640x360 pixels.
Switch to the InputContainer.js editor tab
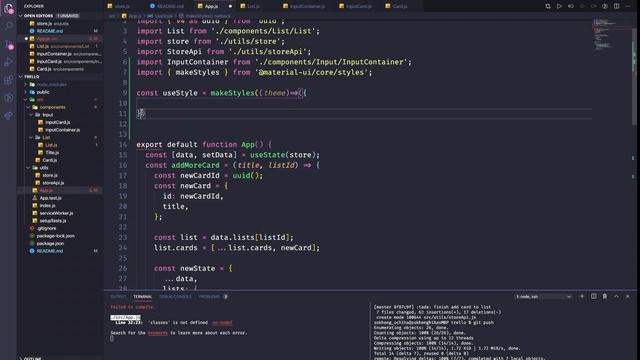[x=304, y=6]
